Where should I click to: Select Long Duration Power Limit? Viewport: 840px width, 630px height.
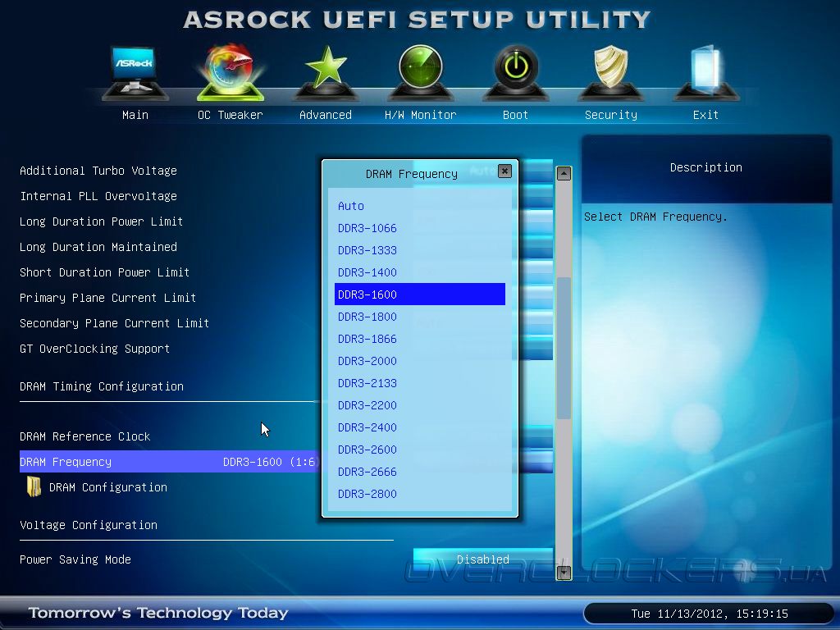click(x=101, y=221)
